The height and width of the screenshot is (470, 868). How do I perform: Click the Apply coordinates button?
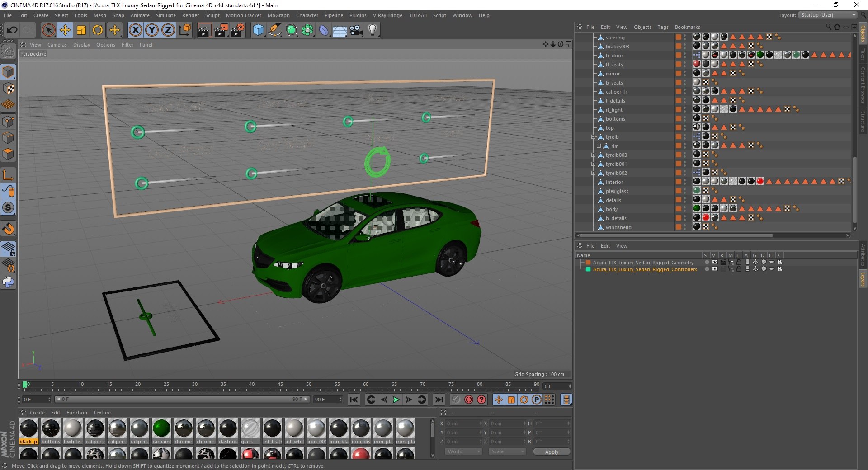coord(552,451)
